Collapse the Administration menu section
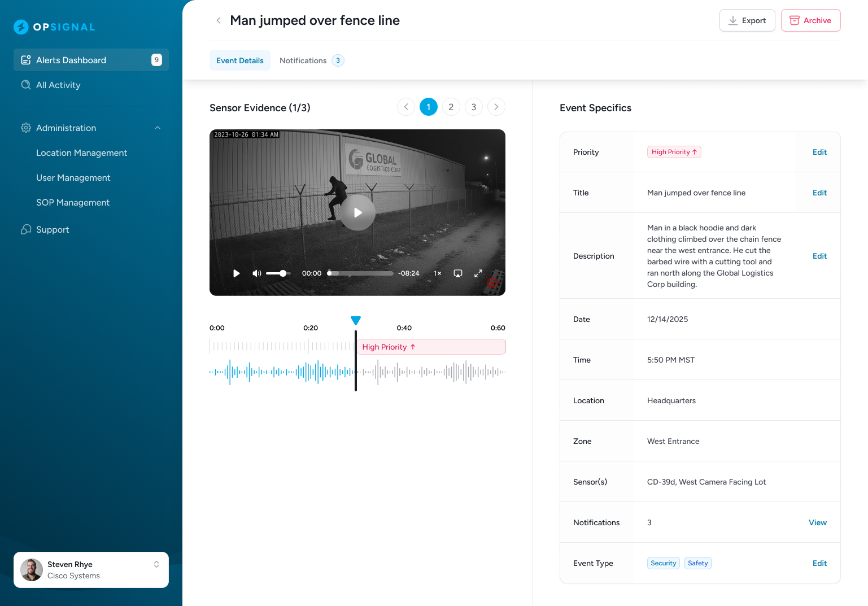This screenshot has height=606, width=868. (158, 128)
